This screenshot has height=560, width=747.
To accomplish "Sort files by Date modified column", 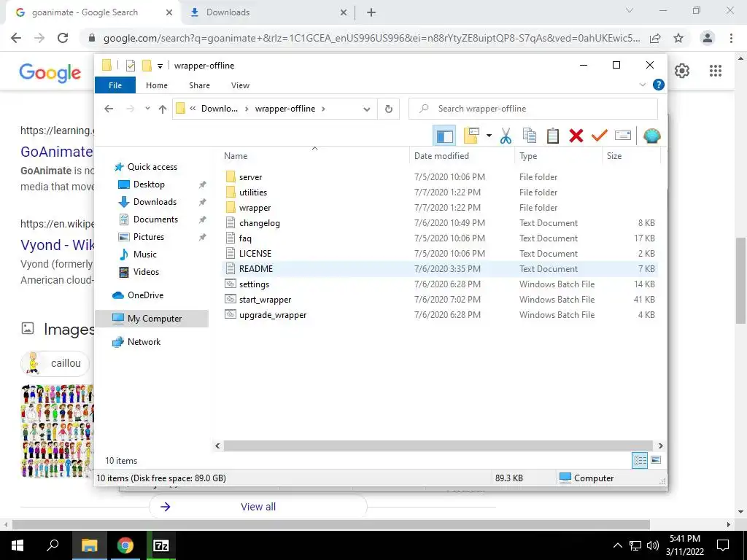I will [462, 156].
